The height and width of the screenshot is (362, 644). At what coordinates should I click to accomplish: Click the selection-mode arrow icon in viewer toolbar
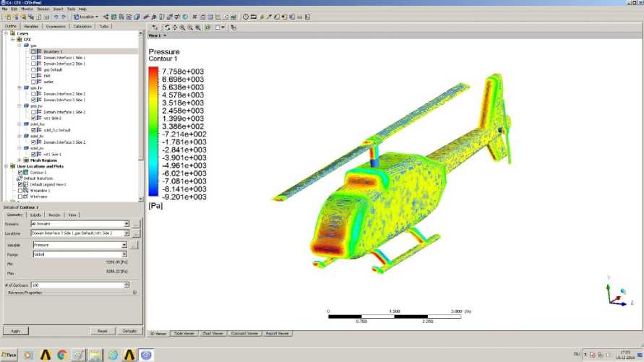point(155,27)
